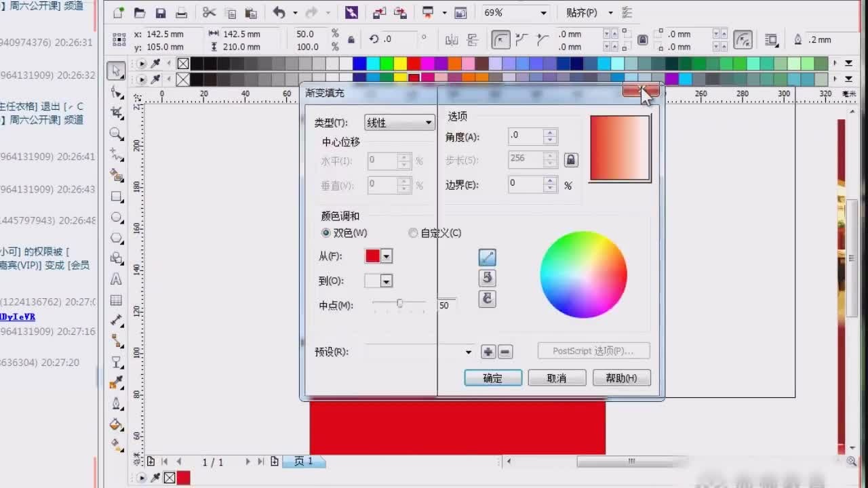868x488 pixels.
Task: Click the 确定 OK button
Action: 493,378
